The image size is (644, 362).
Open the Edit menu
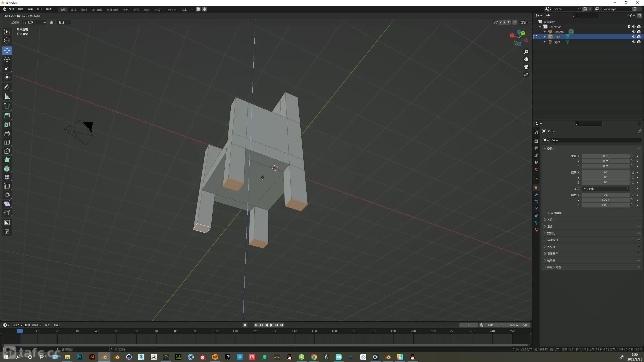[21, 9]
